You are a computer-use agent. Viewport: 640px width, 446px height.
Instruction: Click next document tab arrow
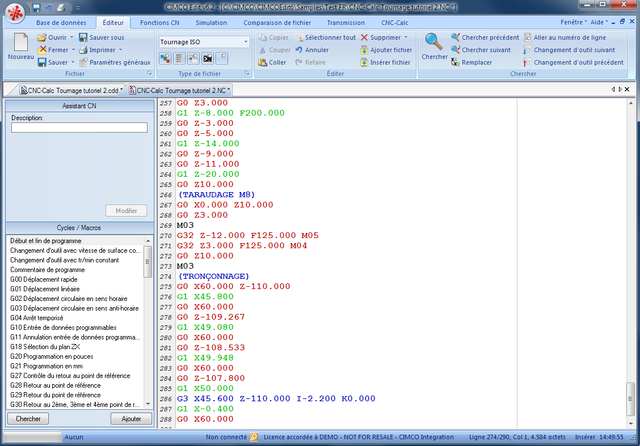point(620,89)
